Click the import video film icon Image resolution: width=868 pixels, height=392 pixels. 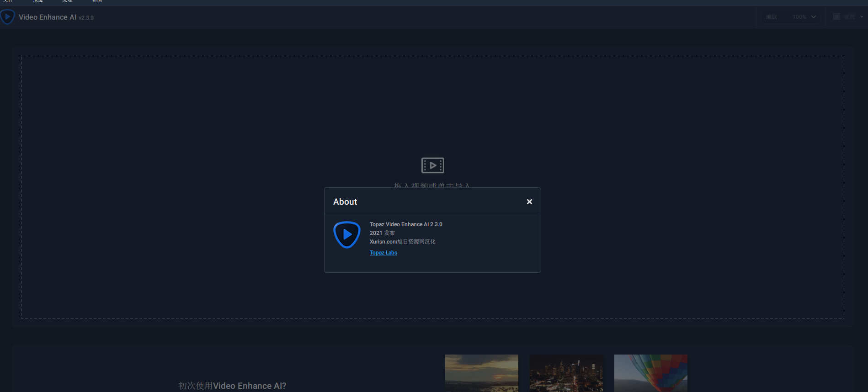pyautogui.click(x=432, y=165)
